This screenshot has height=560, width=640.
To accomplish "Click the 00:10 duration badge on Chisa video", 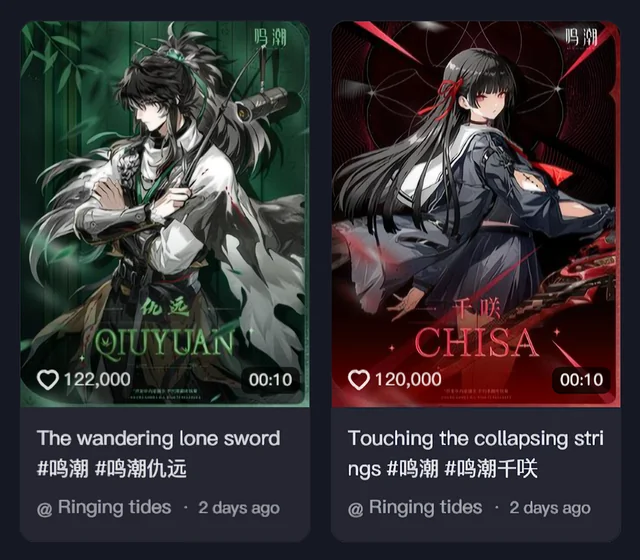I will 581,380.
